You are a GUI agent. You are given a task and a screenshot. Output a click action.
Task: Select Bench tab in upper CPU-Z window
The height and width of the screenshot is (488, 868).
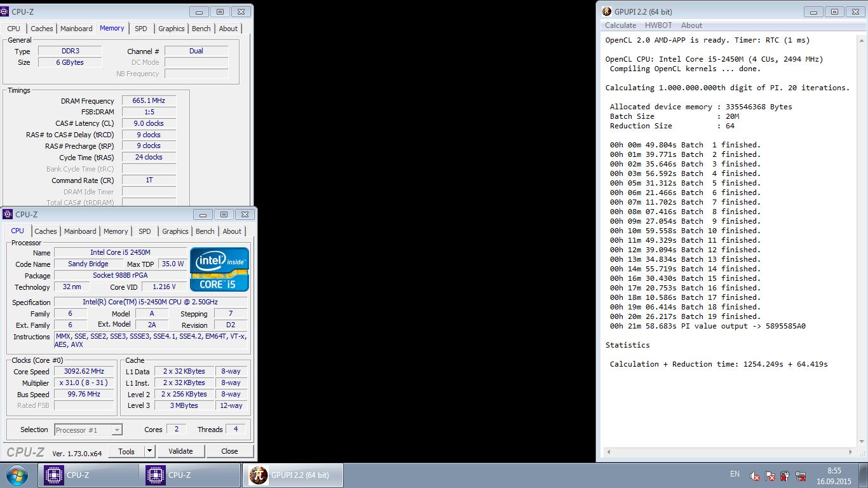point(201,29)
